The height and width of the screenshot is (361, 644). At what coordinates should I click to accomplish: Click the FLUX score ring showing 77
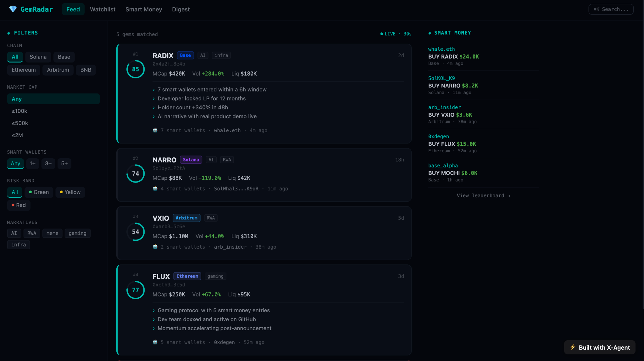coord(136,290)
